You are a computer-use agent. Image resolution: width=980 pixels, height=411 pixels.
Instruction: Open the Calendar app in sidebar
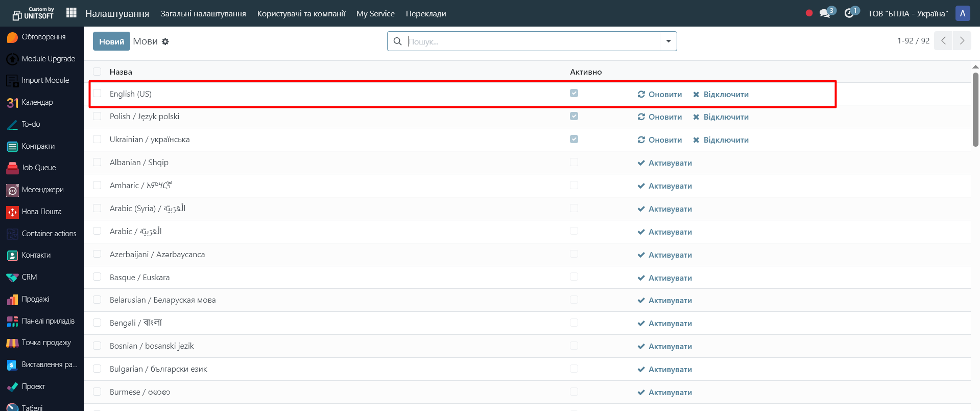pos(13,103)
